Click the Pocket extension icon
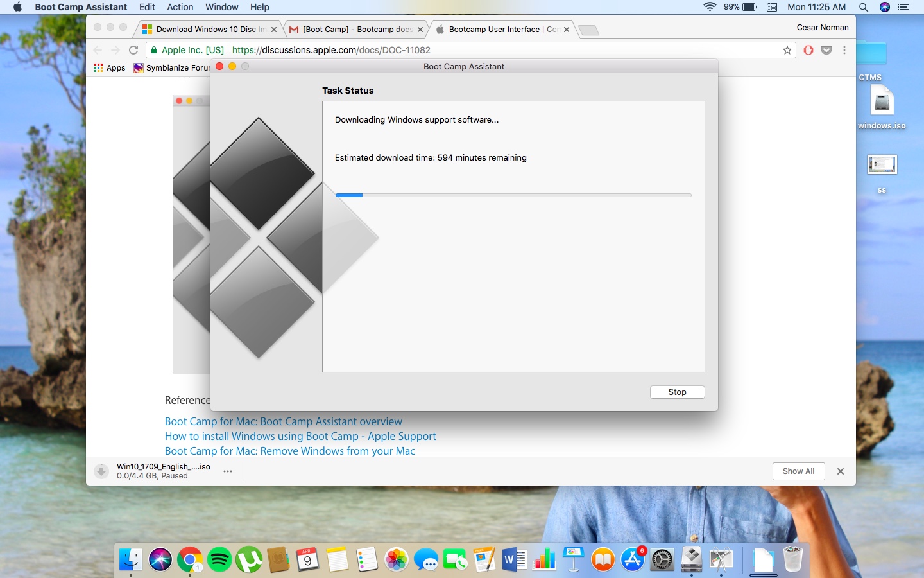Image resolution: width=924 pixels, height=578 pixels. (826, 50)
